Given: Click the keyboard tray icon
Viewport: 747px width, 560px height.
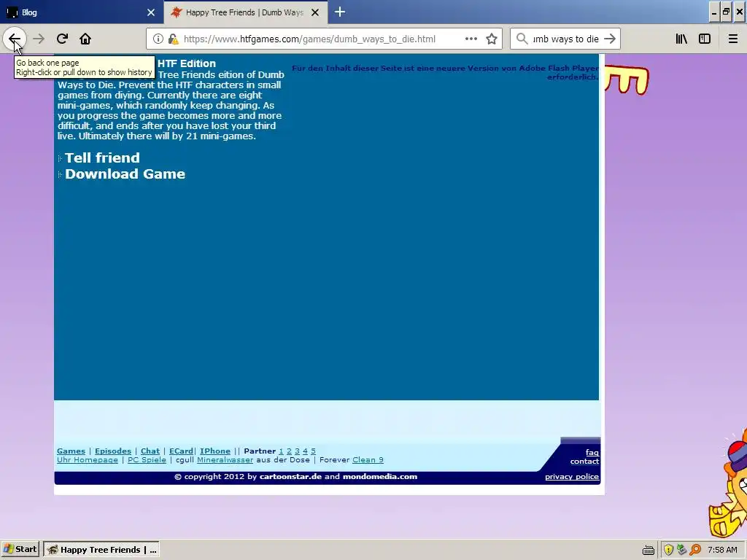Looking at the screenshot, I should tap(649, 551).
